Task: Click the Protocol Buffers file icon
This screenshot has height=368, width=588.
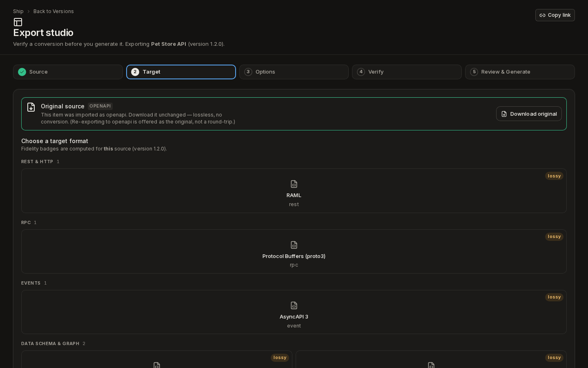Action: (294, 245)
